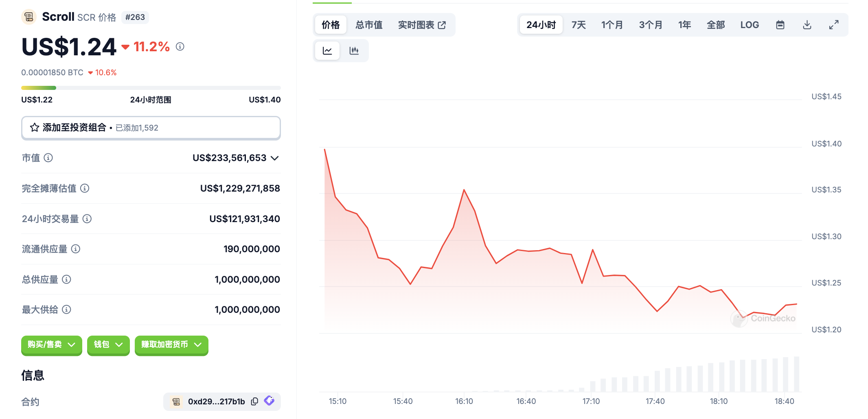Viewport: 868px width, 419px height.
Task: Select the 7天 time range
Action: (x=578, y=25)
